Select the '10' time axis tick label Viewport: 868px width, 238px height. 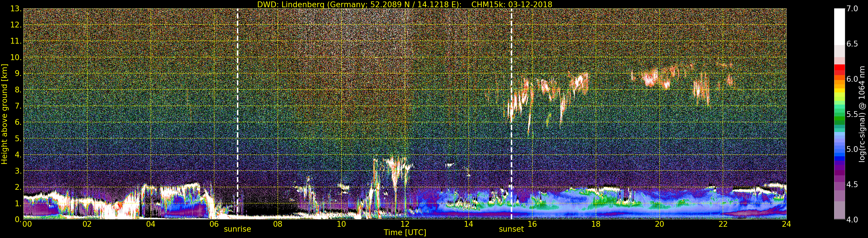click(x=341, y=224)
